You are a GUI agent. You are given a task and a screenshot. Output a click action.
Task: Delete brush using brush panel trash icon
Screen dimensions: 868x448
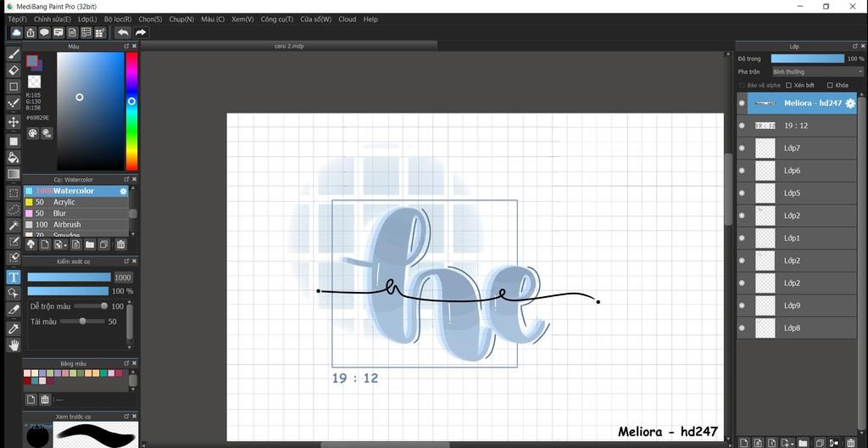click(120, 244)
